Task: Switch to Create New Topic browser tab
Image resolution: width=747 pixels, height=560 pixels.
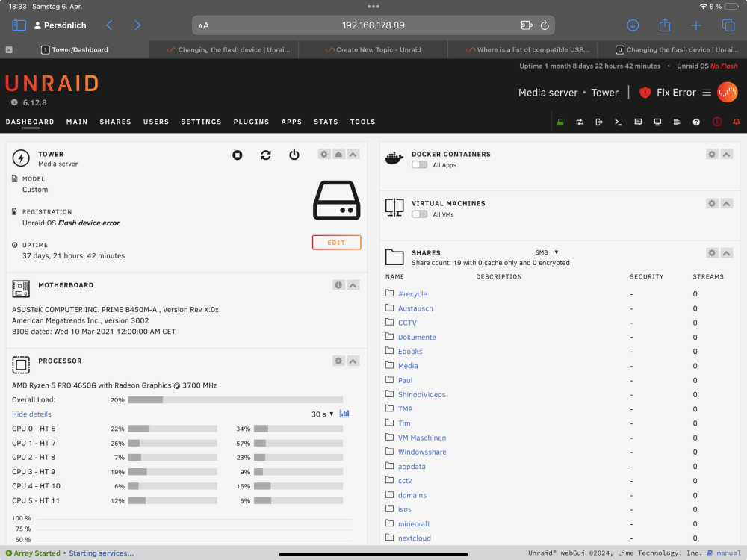Action: coord(373,49)
